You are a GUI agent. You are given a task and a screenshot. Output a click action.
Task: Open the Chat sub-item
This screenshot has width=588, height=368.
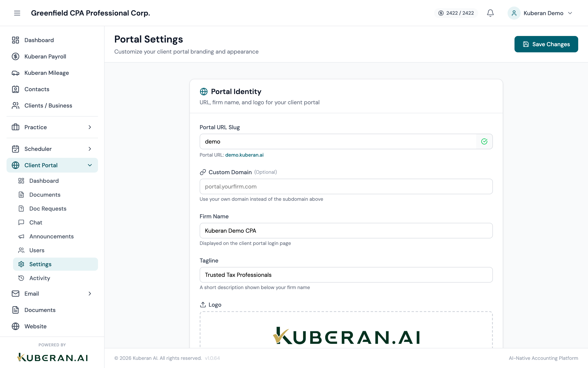pyautogui.click(x=55, y=222)
